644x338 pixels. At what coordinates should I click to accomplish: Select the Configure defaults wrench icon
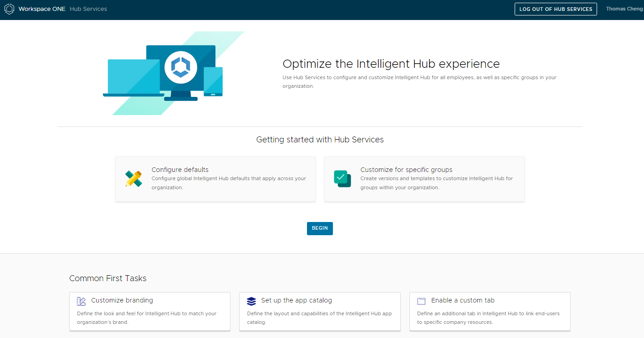point(133,178)
